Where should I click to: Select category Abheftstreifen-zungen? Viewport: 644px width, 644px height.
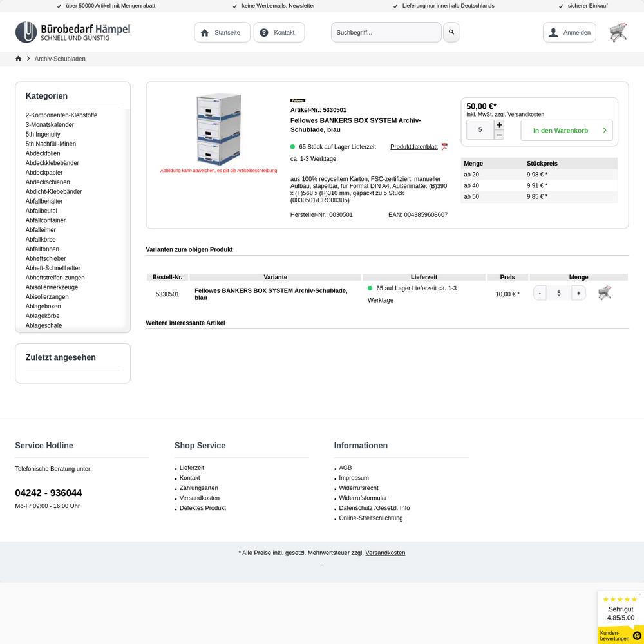(55, 278)
